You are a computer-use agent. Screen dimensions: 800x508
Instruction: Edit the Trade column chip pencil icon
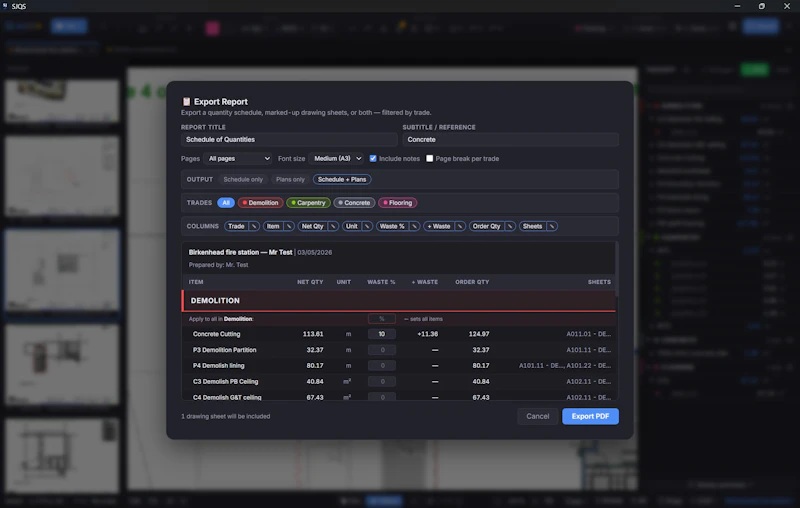[254, 226]
